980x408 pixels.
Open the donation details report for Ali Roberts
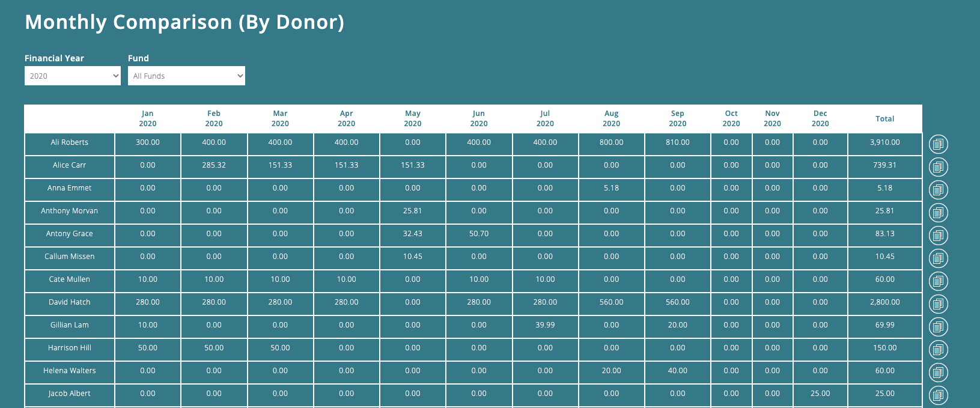[x=938, y=144]
